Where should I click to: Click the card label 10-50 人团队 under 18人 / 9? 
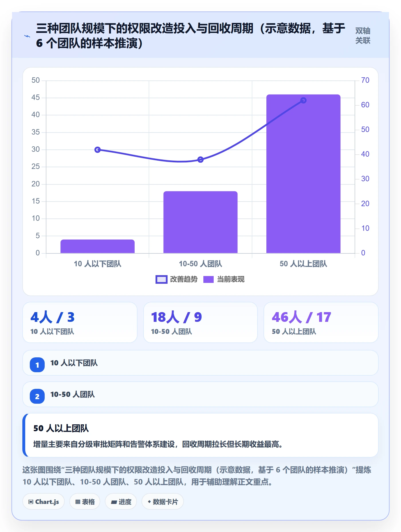click(x=171, y=332)
